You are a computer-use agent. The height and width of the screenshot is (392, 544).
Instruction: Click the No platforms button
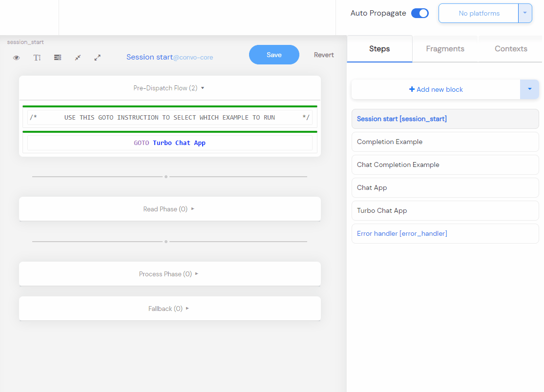(479, 13)
